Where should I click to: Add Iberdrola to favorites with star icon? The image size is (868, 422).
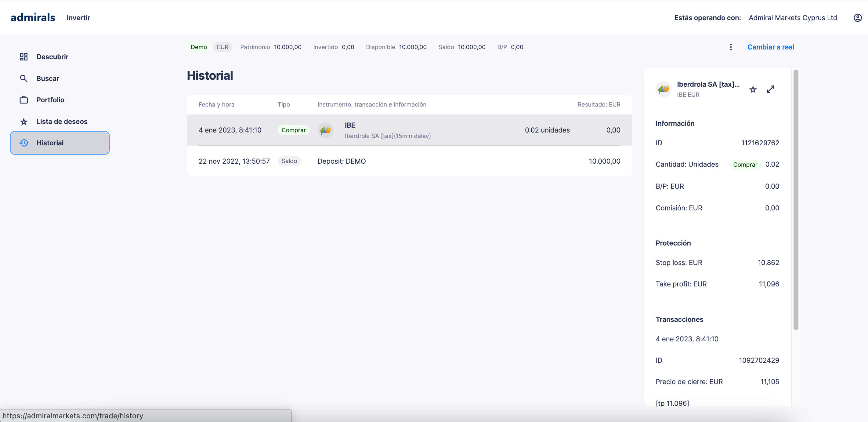tap(753, 89)
